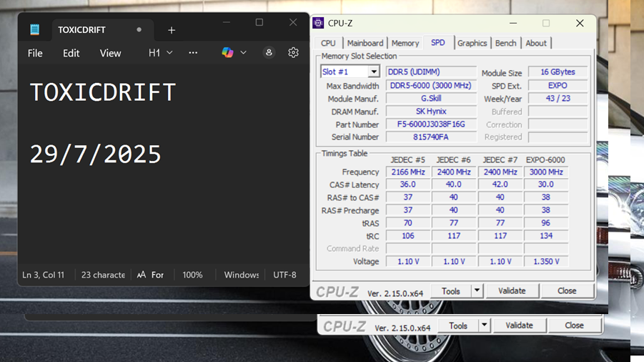This screenshot has height=362, width=644.
Task: Click the EXPO-6000 column header
Action: pyautogui.click(x=545, y=160)
